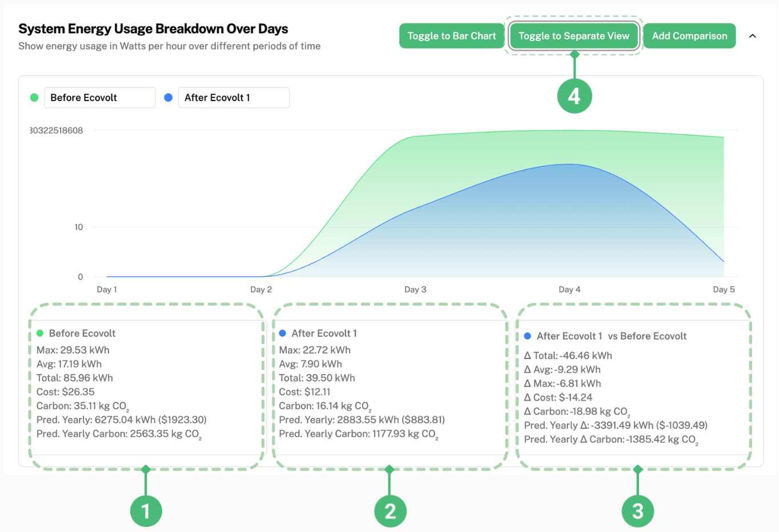The image size is (779, 532).
Task: Click the Toggle to Separate View button
Action: coord(574,35)
